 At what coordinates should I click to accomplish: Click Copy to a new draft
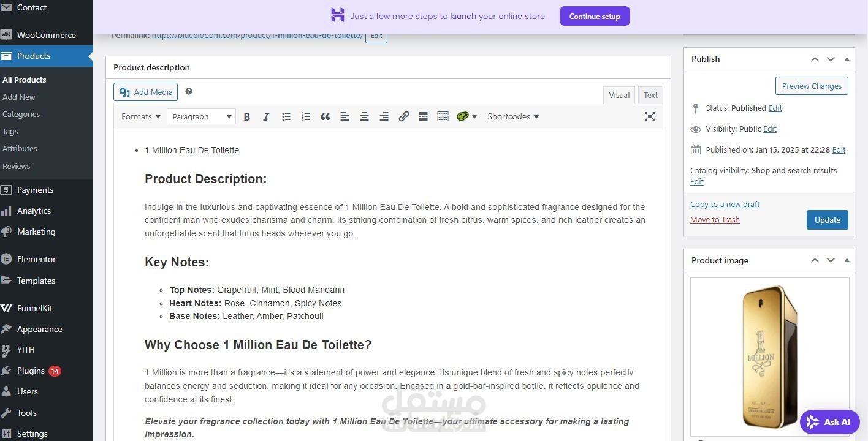tap(725, 204)
